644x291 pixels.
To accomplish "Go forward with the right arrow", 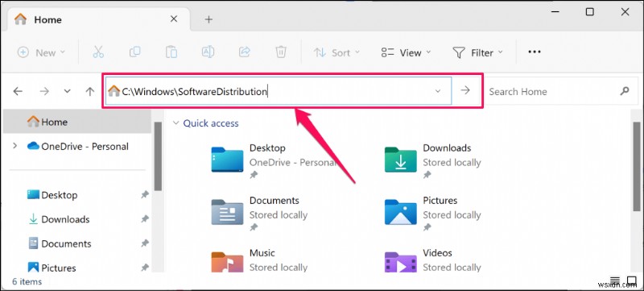I will coord(44,91).
